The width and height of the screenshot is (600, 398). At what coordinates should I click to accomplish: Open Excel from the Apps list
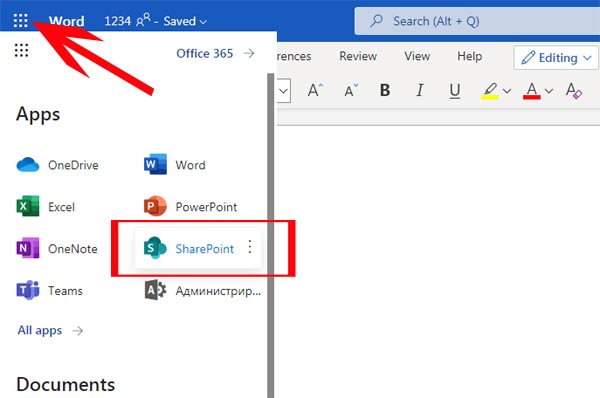(x=46, y=207)
